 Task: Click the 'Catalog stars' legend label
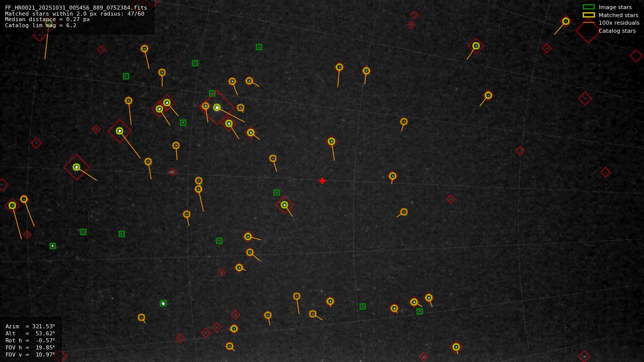pos(617,31)
